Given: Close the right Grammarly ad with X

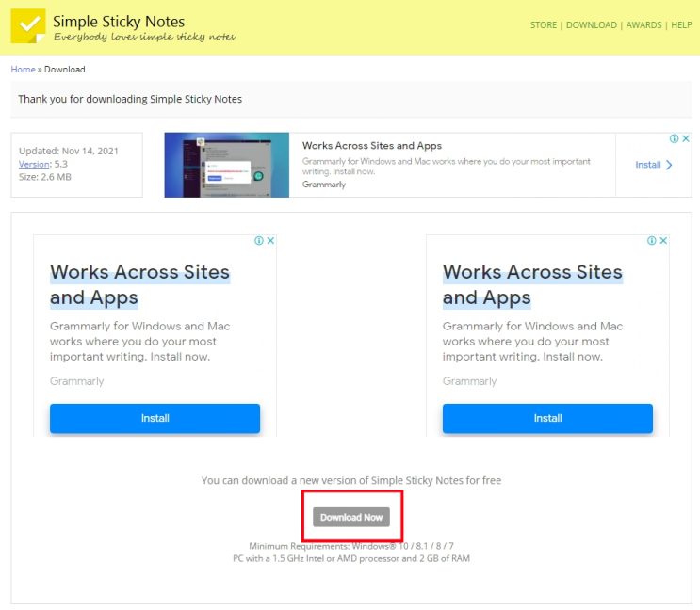Looking at the screenshot, I should [x=663, y=240].
